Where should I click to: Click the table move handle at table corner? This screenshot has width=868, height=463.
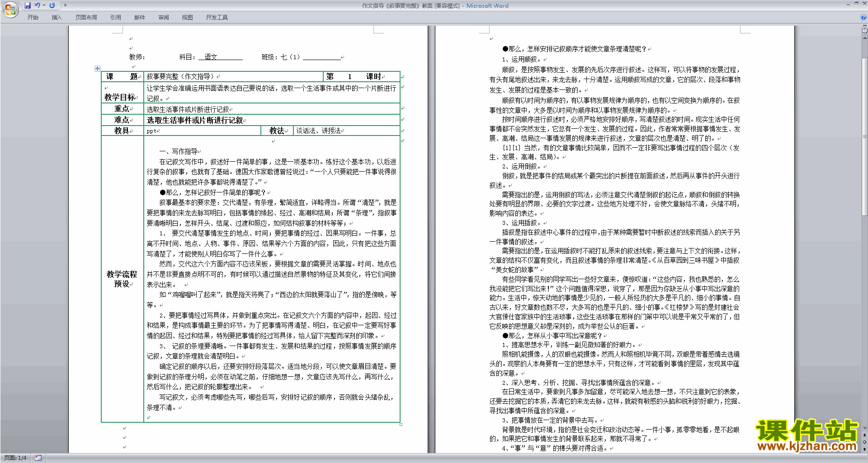97,68
